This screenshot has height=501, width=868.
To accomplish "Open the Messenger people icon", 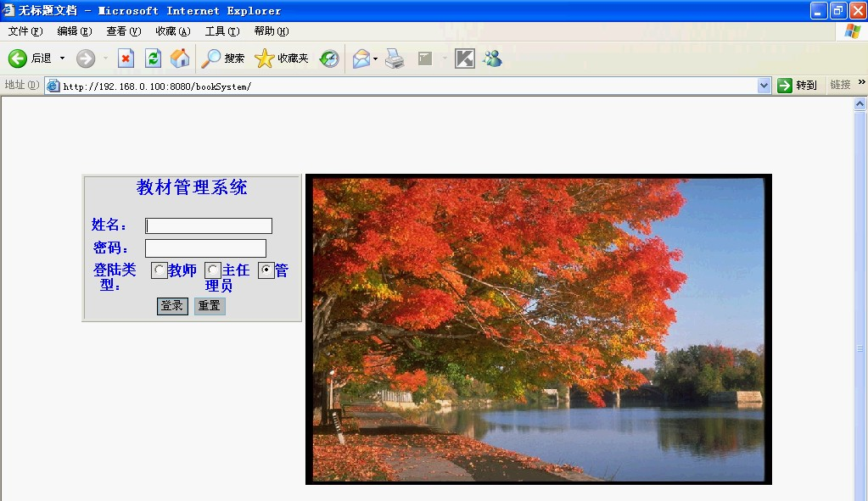I will 492,58.
